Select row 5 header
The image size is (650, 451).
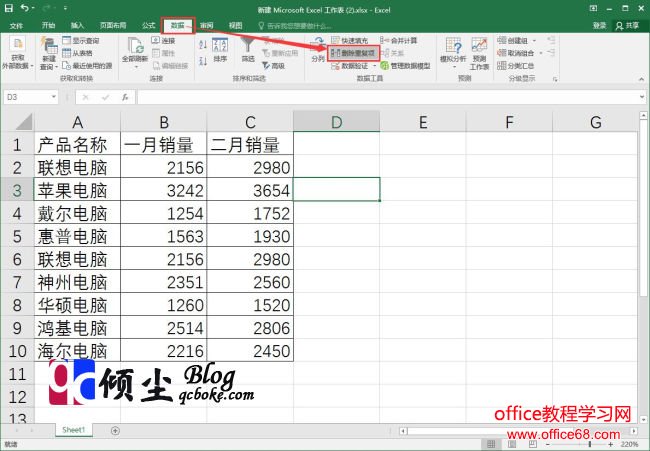point(17,236)
